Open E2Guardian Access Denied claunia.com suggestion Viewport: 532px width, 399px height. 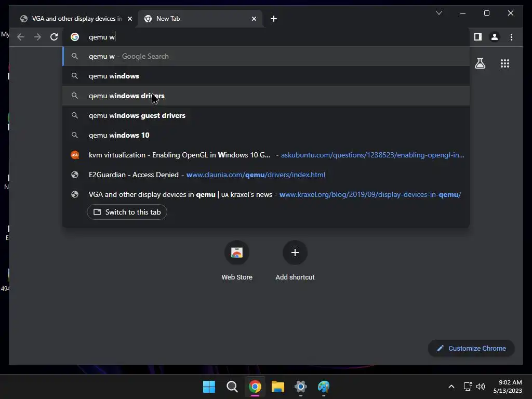coord(266,175)
